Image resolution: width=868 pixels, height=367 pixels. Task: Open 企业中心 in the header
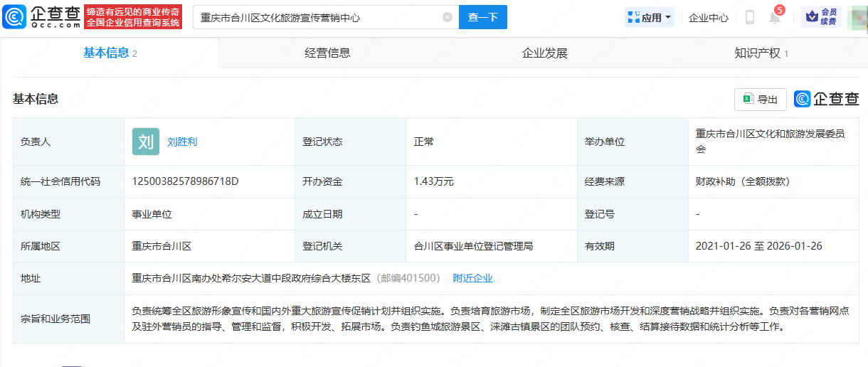coord(708,18)
